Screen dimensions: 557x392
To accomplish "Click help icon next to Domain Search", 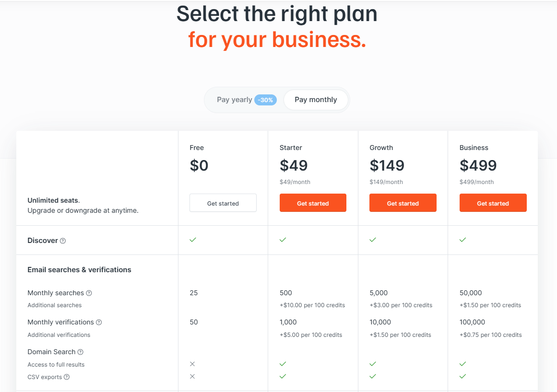I will pos(81,352).
